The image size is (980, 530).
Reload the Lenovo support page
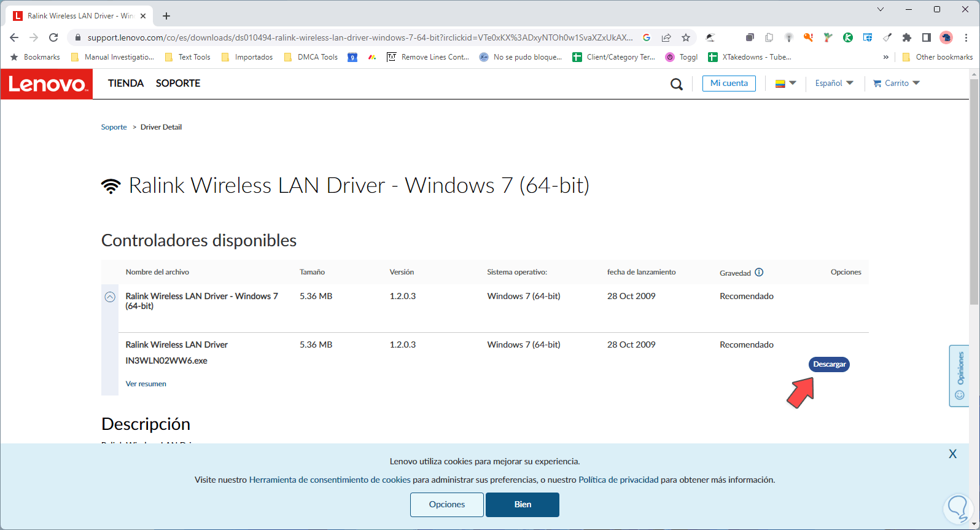click(53, 37)
